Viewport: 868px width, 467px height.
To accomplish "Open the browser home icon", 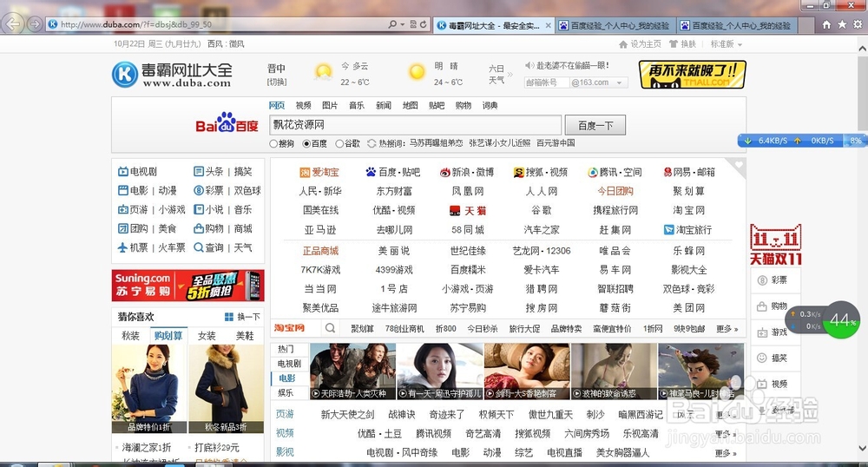I will click(826, 24).
